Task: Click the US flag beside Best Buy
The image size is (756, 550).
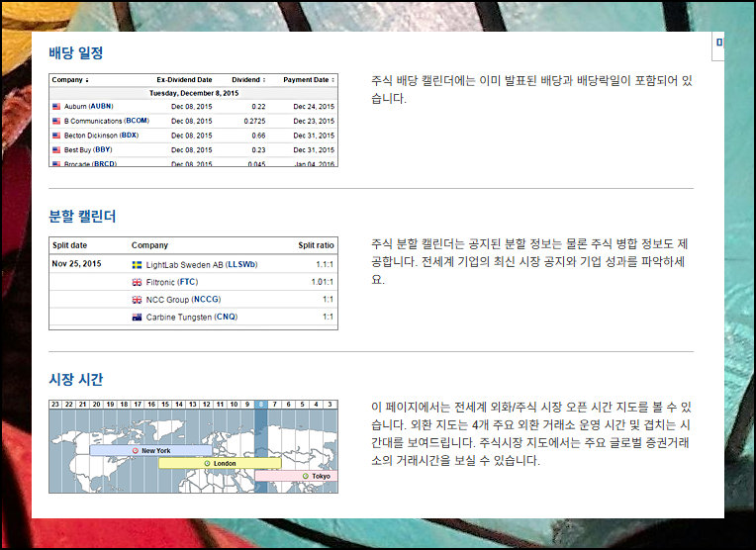Action: 56,149
